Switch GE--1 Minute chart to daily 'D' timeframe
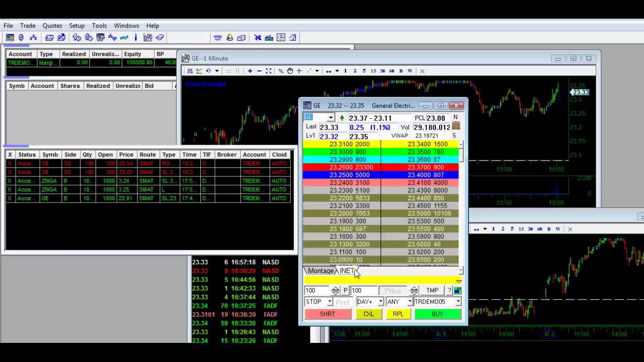This screenshot has height=362, width=644. pyautogui.click(x=401, y=71)
